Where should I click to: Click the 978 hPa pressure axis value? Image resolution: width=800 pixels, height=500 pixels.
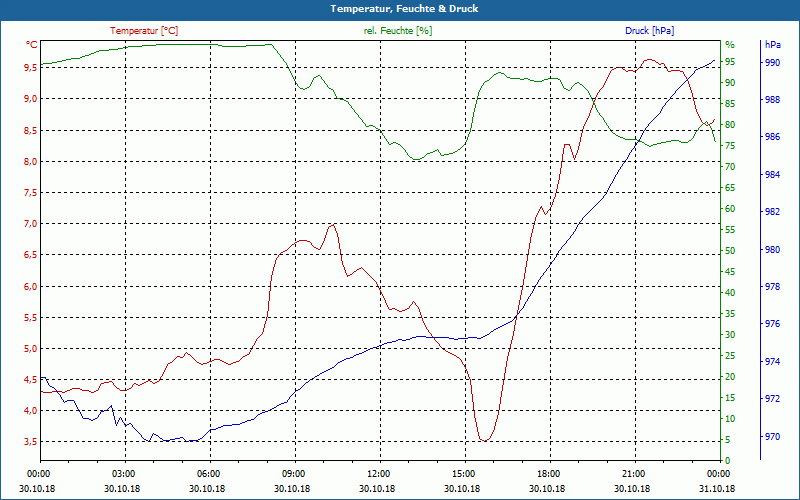click(x=772, y=287)
